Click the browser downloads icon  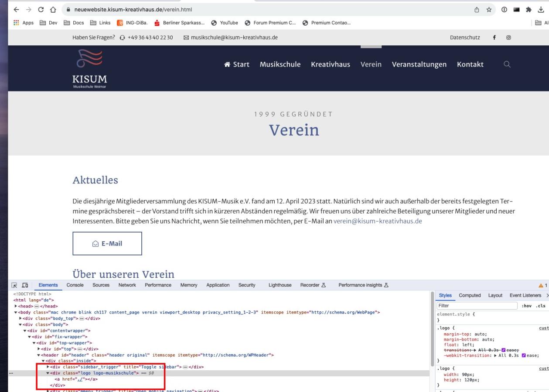(x=542, y=10)
